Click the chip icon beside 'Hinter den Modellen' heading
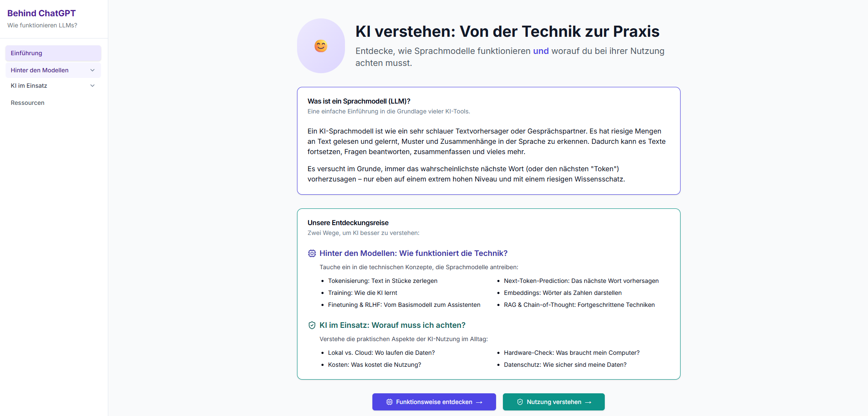Viewport: 868px width, 416px height. pyautogui.click(x=312, y=253)
